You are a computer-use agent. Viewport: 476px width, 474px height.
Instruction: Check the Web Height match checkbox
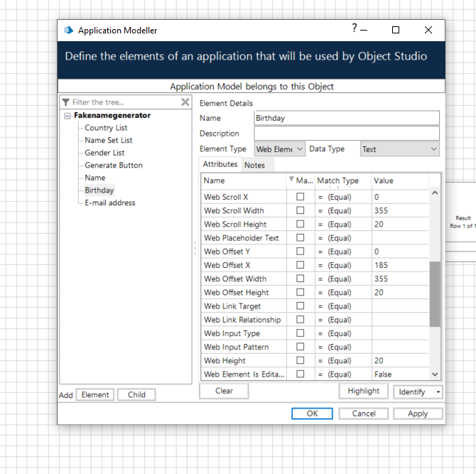(301, 361)
